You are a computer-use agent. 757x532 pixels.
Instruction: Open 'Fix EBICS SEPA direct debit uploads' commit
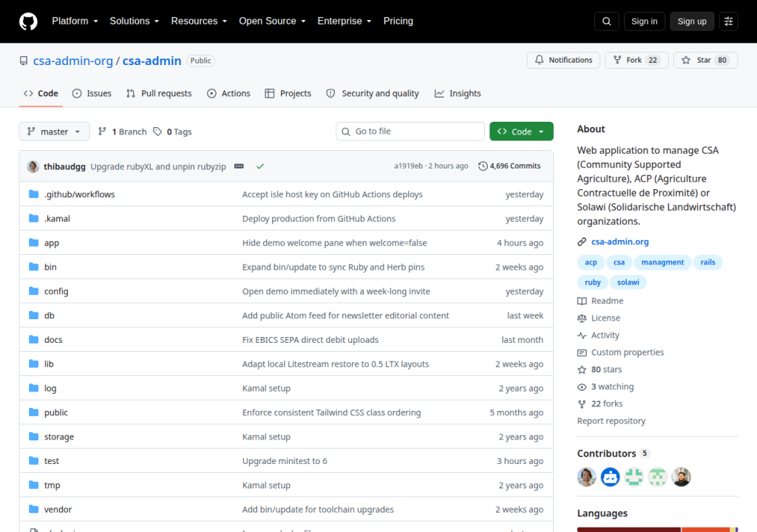310,340
